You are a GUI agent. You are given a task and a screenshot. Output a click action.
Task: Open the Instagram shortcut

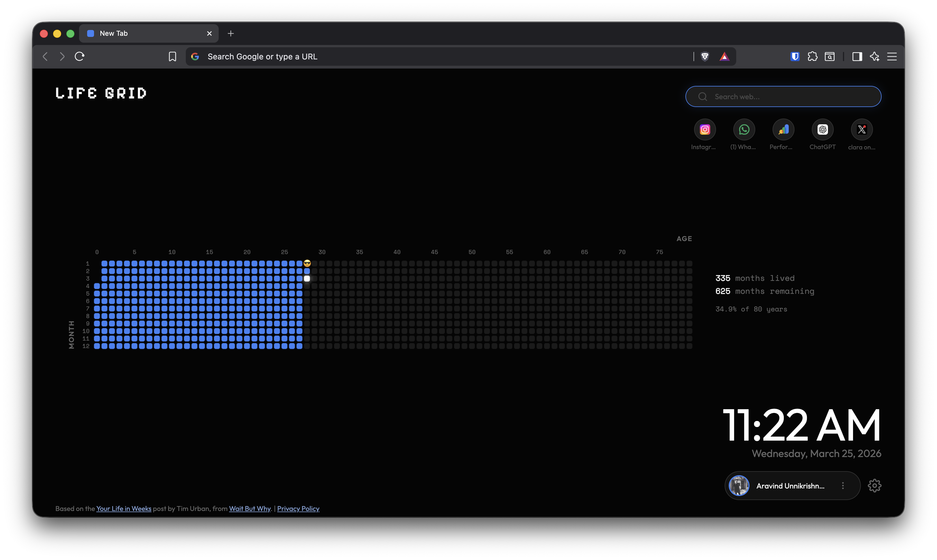click(x=704, y=129)
